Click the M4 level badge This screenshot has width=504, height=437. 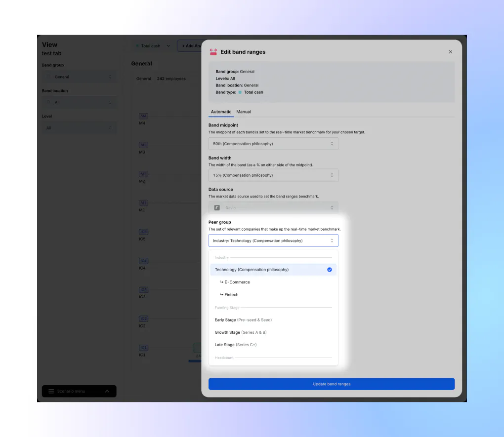(143, 116)
